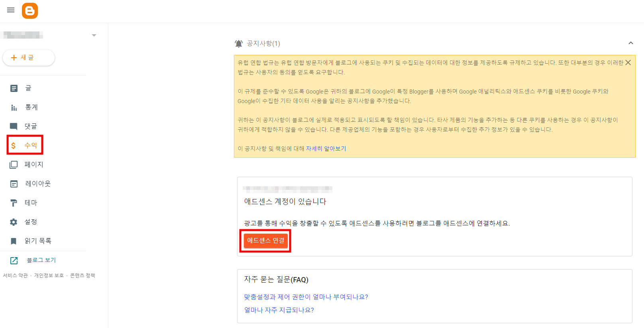Click the 공지사항(1) heading text
The height and width of the screenshot is (328, 644).
click(263, 43)
